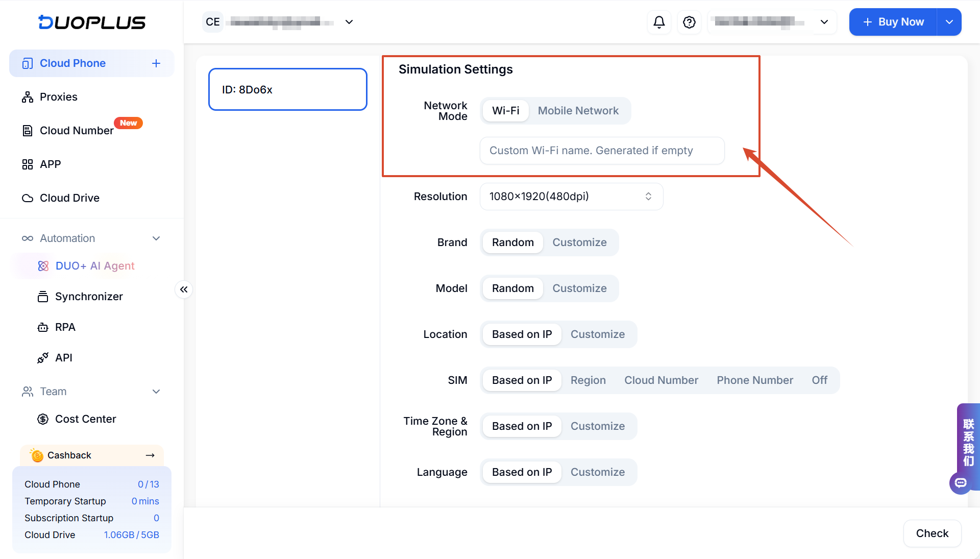
Task: Collapse the Team section chevron
Action: click(x=156, y=392)
